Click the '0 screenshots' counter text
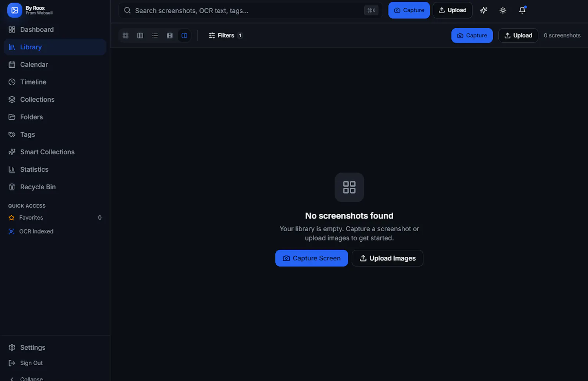 562,35
